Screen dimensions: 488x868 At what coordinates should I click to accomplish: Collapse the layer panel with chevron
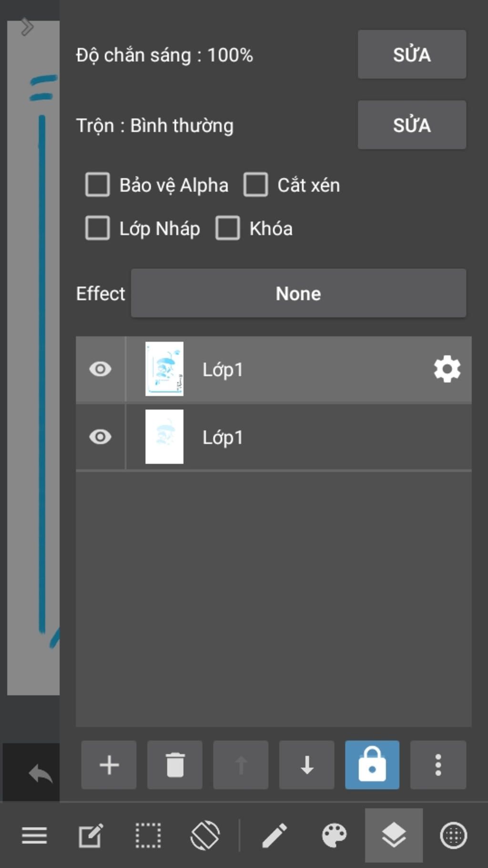point(27,27)
